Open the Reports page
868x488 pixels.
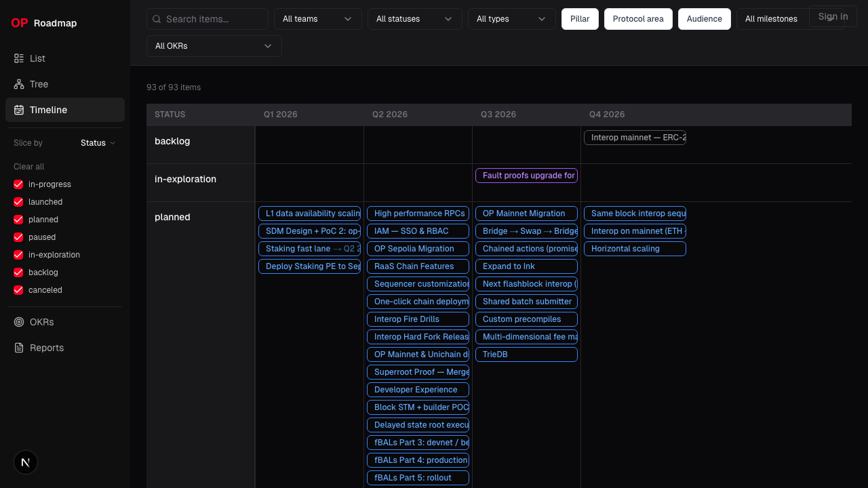(x=65, y=348)
